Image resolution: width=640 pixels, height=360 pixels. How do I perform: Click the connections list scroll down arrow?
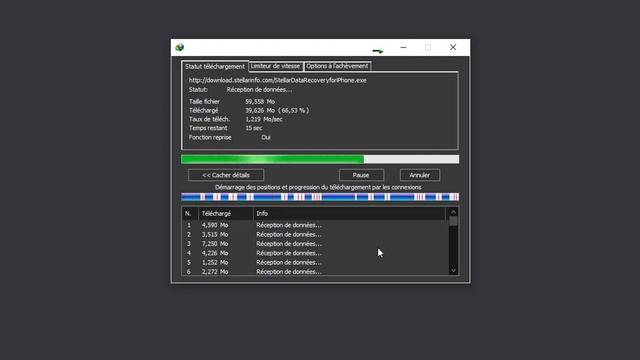tap(453, 270)
